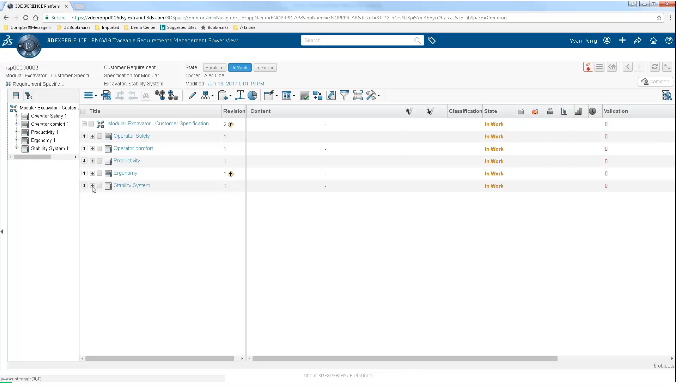
Task: Expand the Operator Safety row
Action: [92, 136]
